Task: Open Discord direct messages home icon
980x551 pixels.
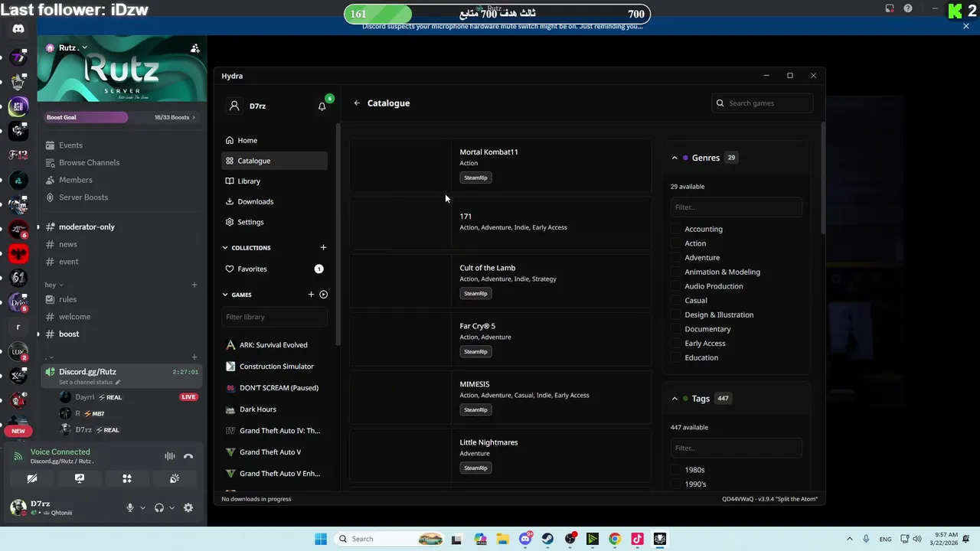Action: (x=18, y=29)
